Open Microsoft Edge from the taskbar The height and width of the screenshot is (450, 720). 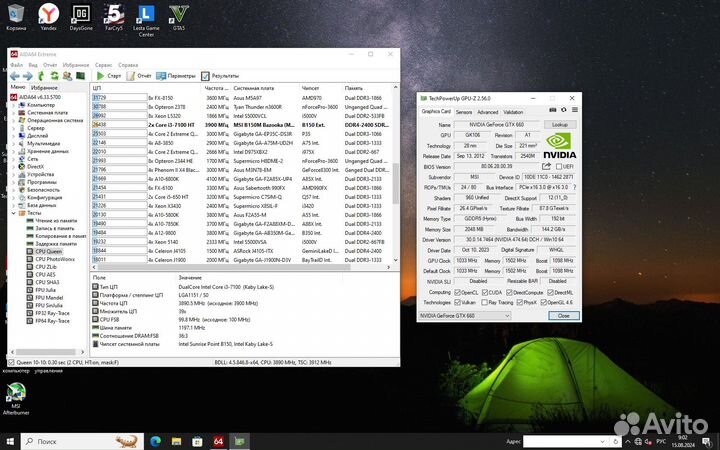point(156,442)
